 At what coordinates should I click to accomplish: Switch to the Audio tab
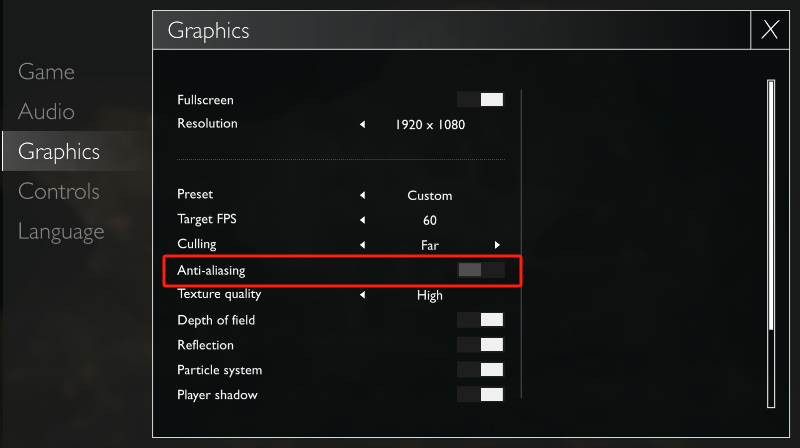[x=46, y=112]
